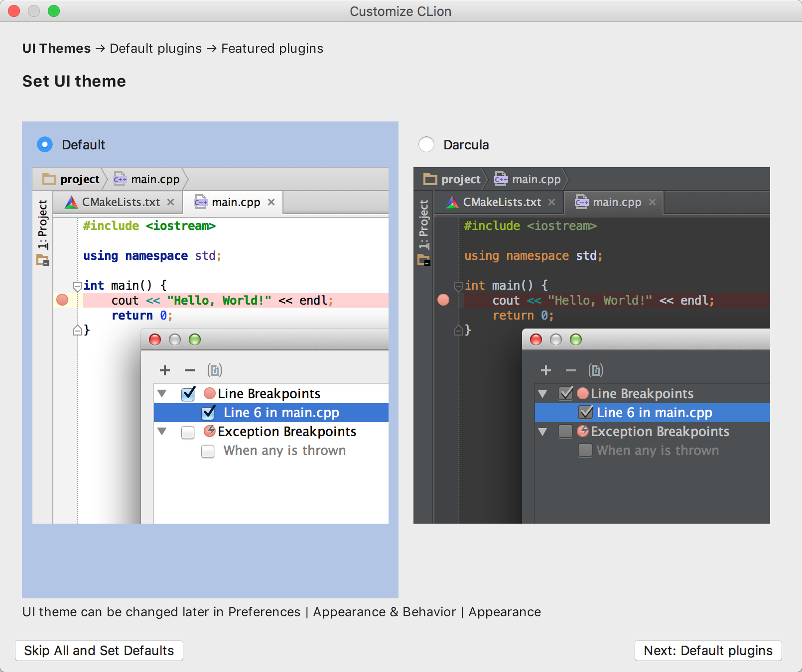Uncheck Line 6 in main.cpp checkbox, Darcula preview

point(586,412)
